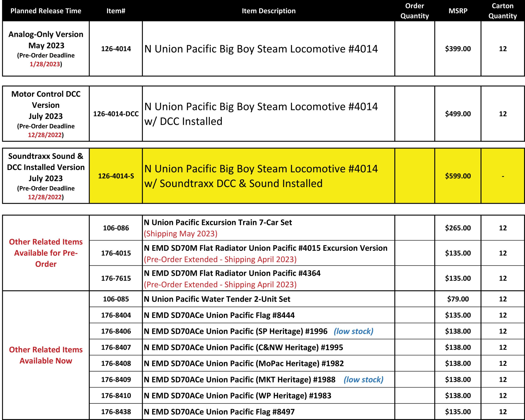Image resolution: width=525 pixels, height=420 pixels.
Task: Click the $399.00 MSRP cell
Action: (458, 49)
